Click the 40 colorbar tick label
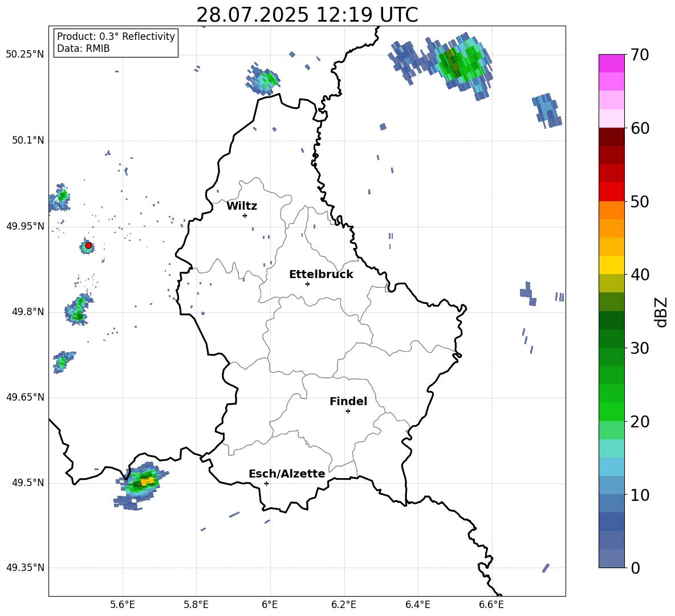This screenshot has height=616, width=675. (640, 275)
